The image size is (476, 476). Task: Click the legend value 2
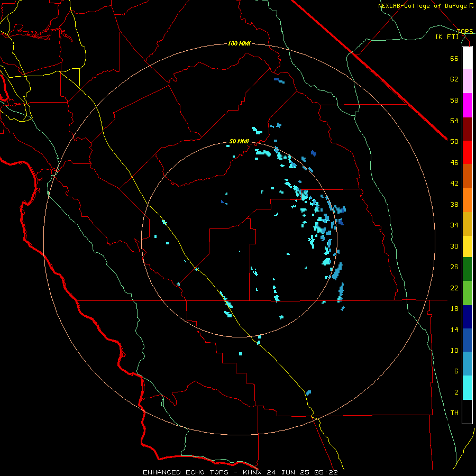(x=456, y=392)
